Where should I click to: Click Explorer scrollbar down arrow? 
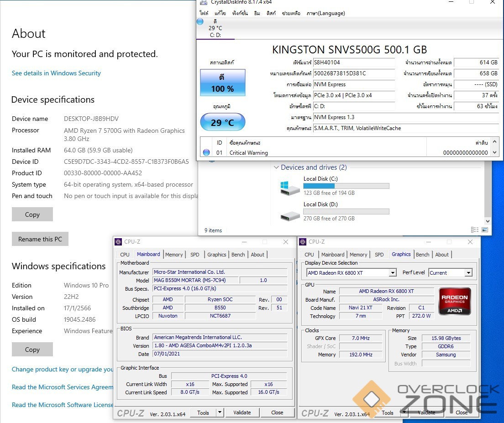click(488, 221)
